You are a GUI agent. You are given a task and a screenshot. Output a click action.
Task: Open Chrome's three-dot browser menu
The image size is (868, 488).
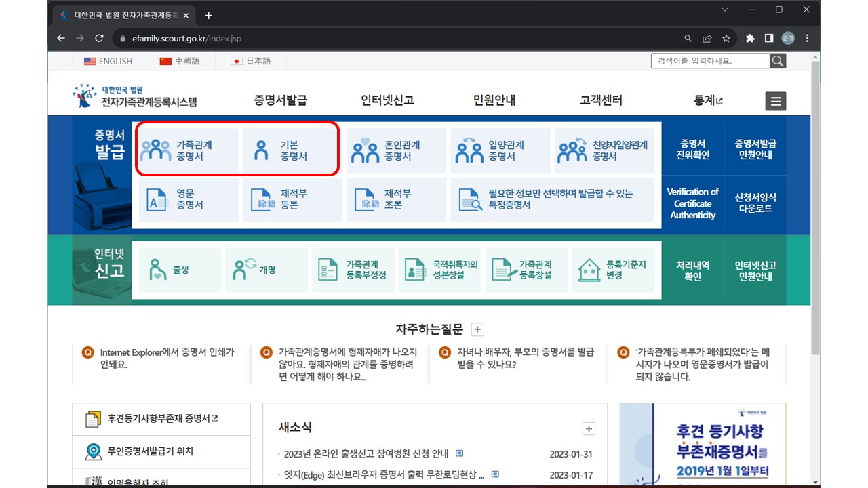(806, 39)
